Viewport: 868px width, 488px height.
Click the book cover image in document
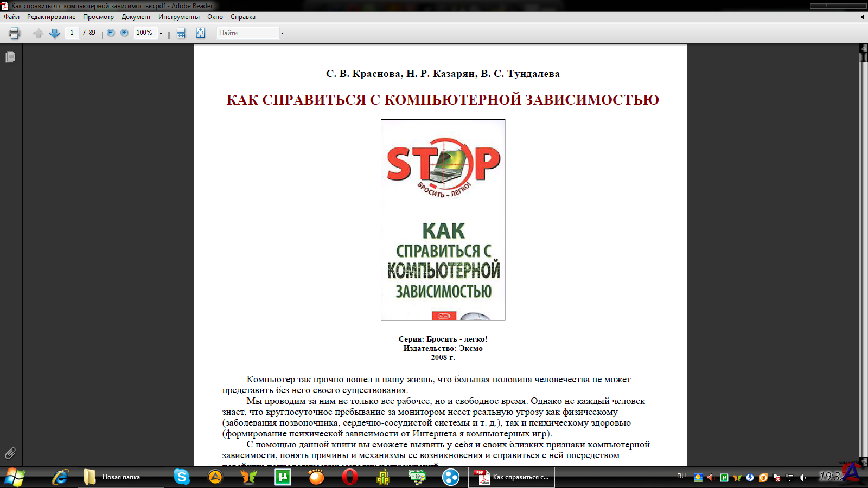point(443,220)
